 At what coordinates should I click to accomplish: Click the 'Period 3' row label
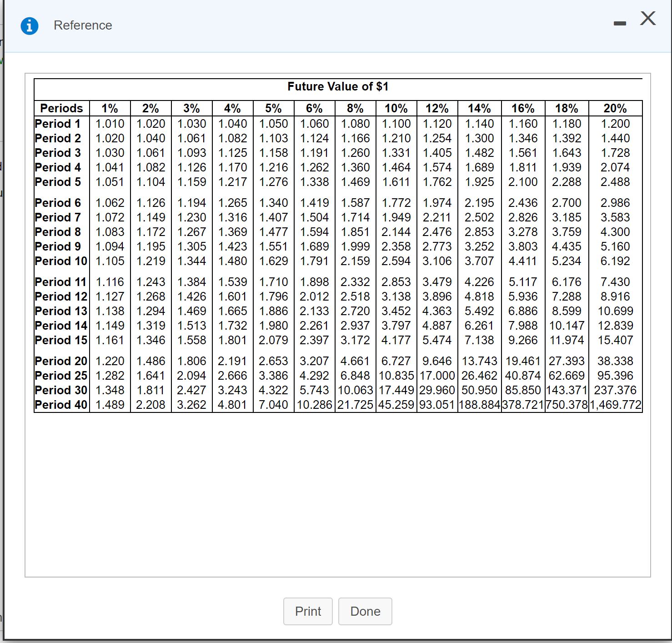[x=58, y=153]
